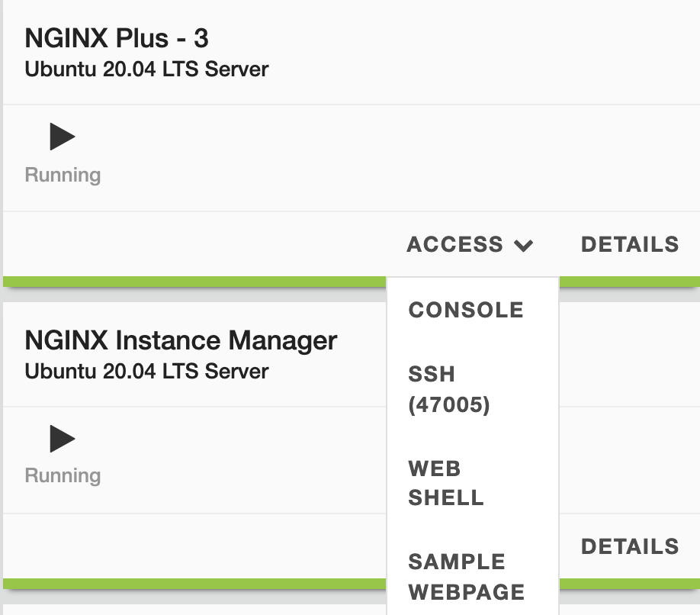
Task: Expand the ACCESS dropdown for NGINX Plus - 3
Action: (x=470, y=245)
